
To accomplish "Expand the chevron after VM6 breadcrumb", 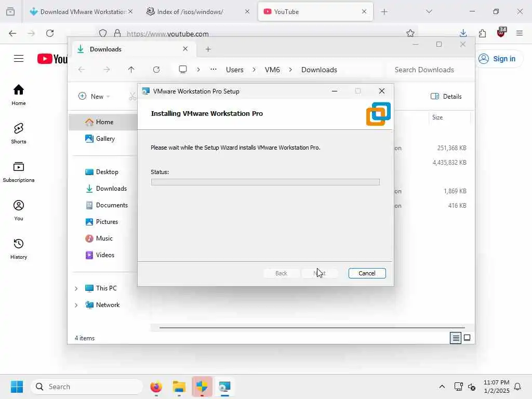I will tap(290, 70).
